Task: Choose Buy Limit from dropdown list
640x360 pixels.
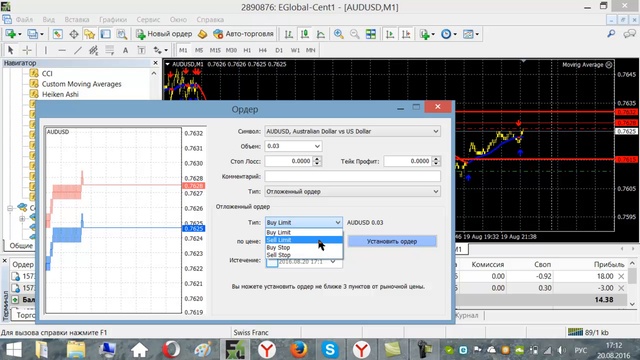Action: click(x=304, y=232)
